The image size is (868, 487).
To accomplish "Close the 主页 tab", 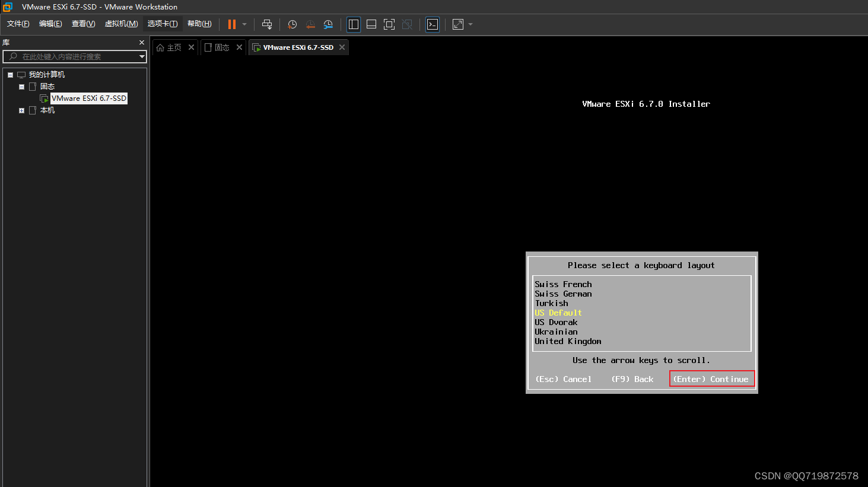I will point(191,47).
